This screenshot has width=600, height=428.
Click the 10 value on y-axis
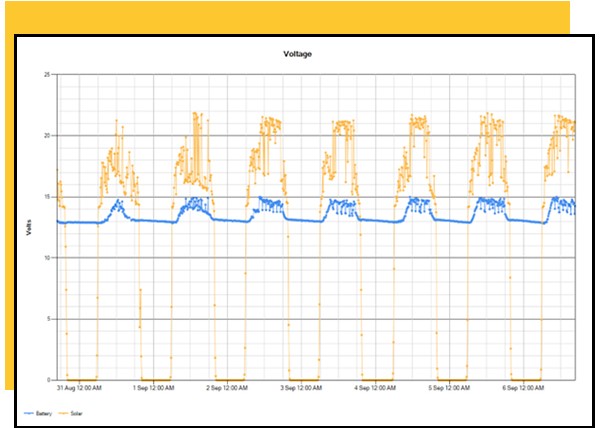(48, 258)
